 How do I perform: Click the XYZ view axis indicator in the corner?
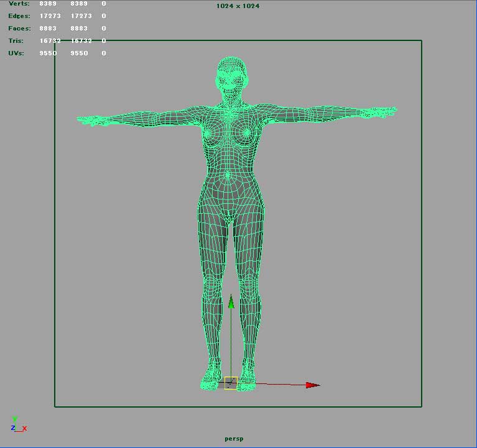(x=17, y=424)
